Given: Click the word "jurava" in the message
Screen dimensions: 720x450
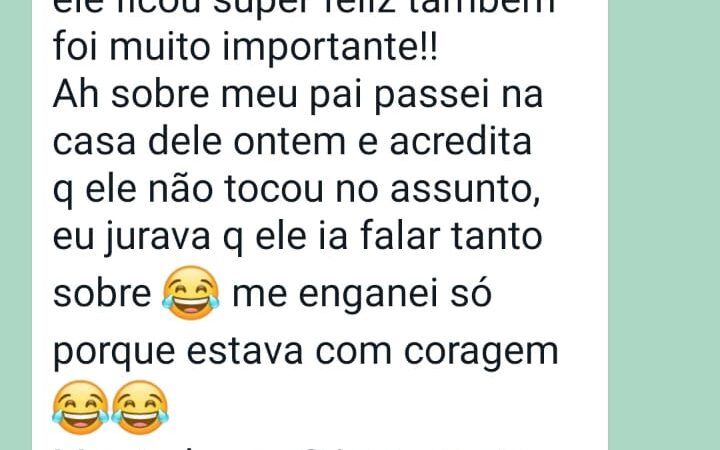Looking at the screenshot, I should (158, 238).
